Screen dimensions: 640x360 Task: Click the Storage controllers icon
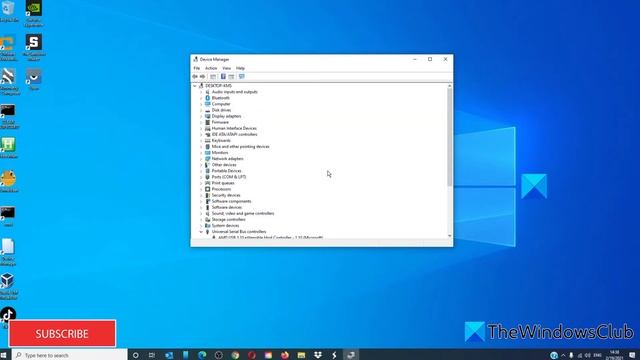coord(207,220)
